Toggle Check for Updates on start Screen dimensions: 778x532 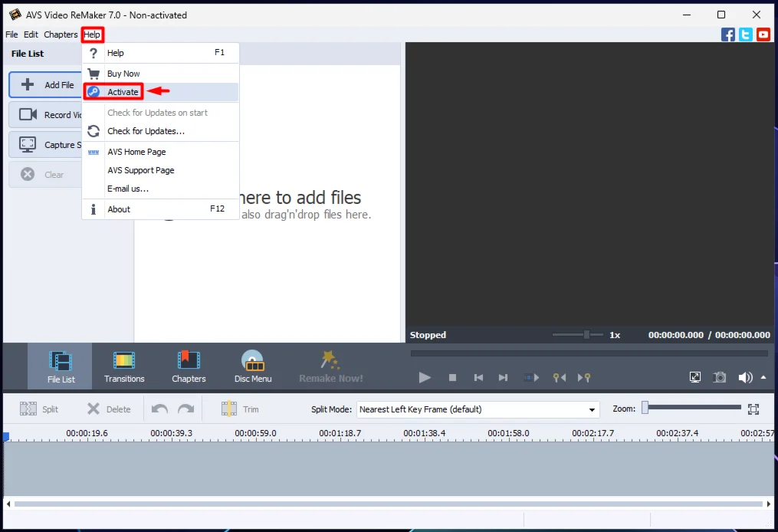coord(157,113)
